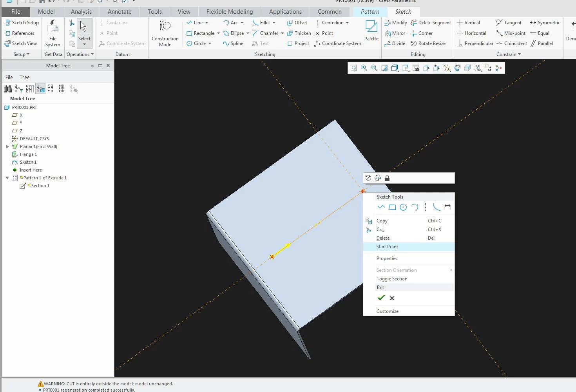
Task: Click the Rectangle icon in Sketch Tools popup
Action: pos(392,207)
